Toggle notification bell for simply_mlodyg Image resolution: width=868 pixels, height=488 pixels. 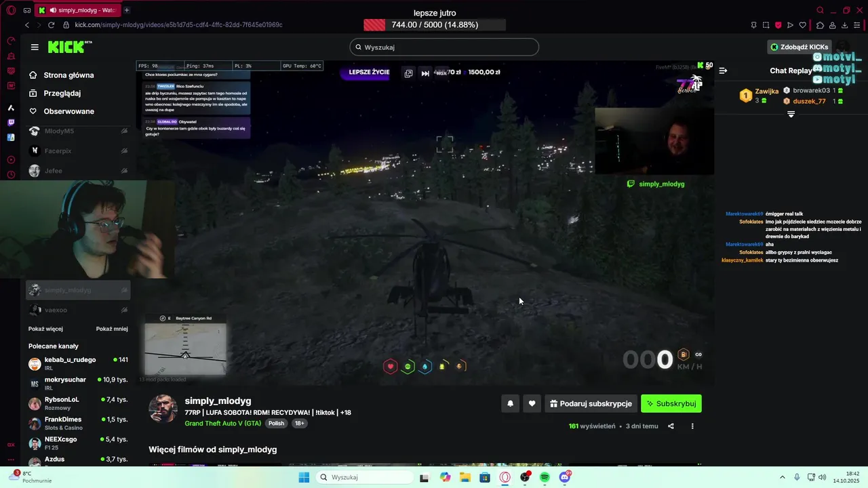pyautogui.click(x=510, y=403)
